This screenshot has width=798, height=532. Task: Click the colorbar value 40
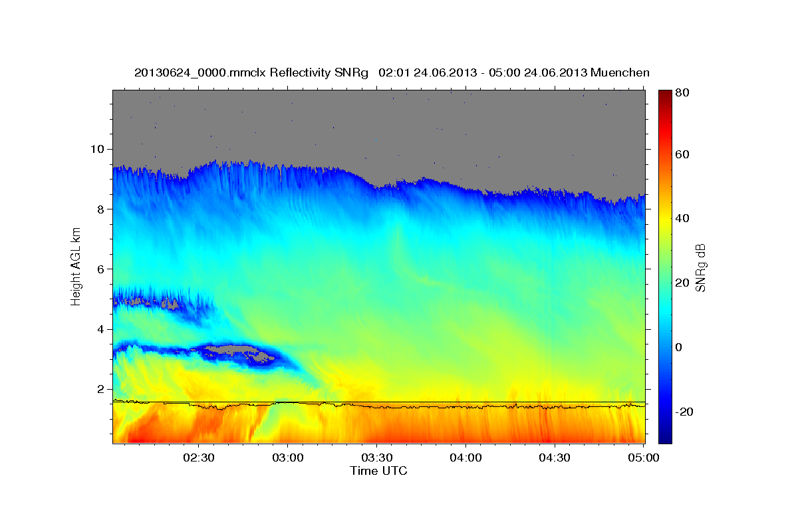click(x=683, y=218)
